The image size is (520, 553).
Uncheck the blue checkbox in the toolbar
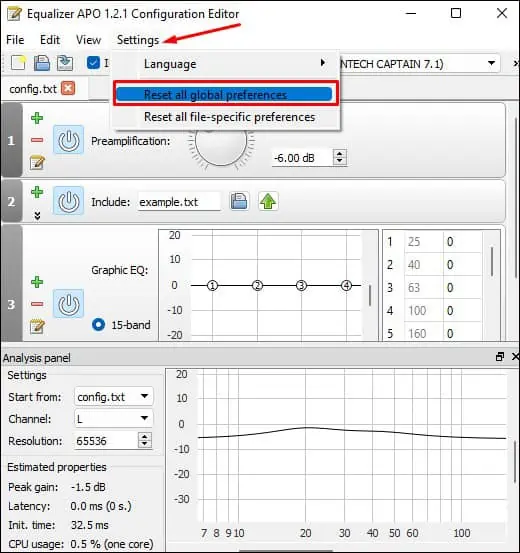click(93, 63)
